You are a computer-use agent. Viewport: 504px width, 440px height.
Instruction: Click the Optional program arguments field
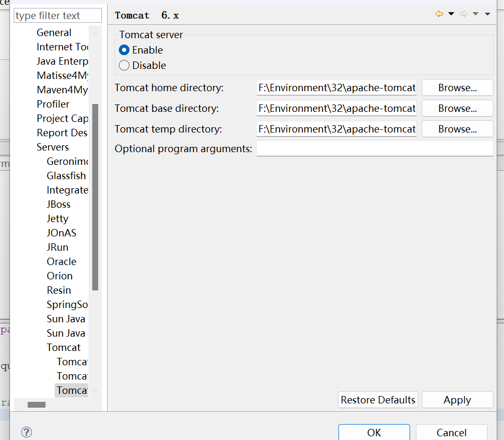[375, 149]
